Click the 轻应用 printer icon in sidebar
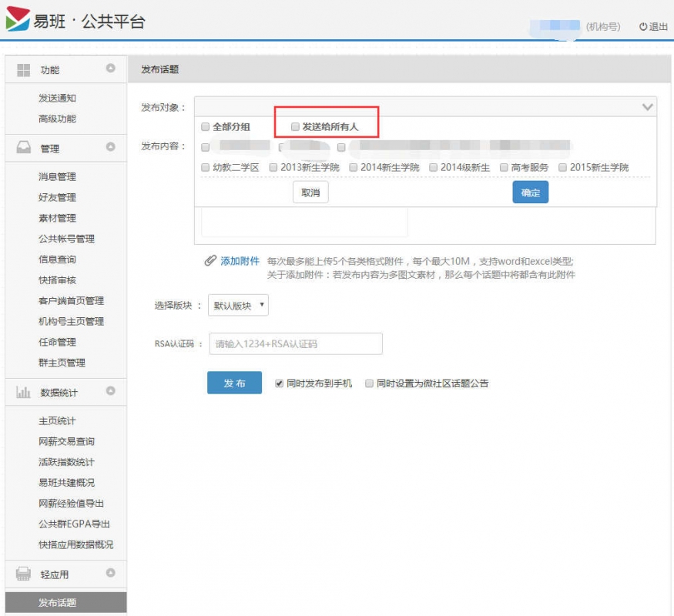The width and height of the screenshot is (674, 616). pos(23,574)
